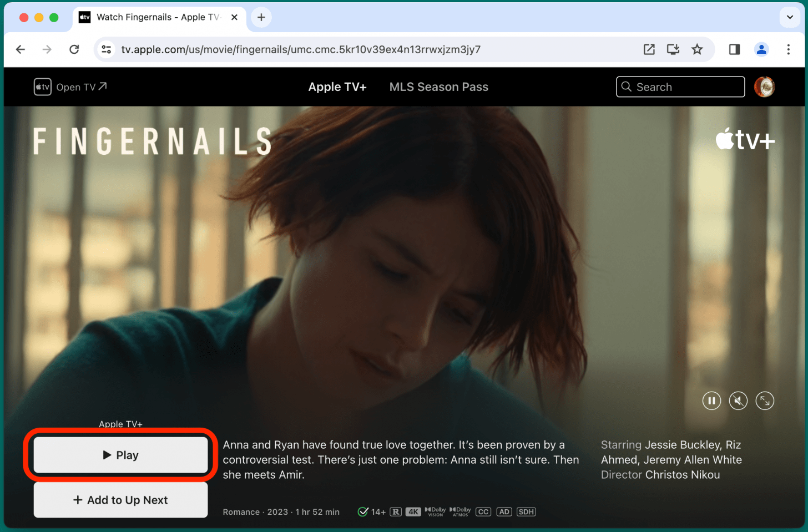Bookmark this page with the star
This screenshot has width=808, height=532.
(697, 49)
